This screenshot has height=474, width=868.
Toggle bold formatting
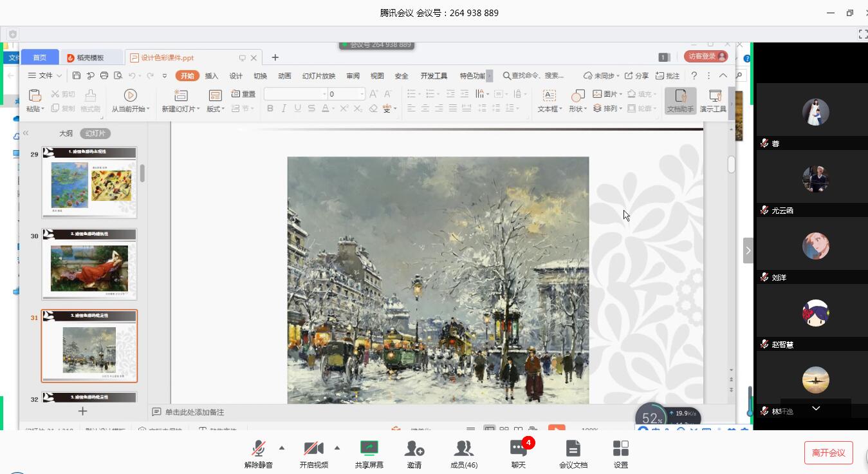[x=270, y=109]
